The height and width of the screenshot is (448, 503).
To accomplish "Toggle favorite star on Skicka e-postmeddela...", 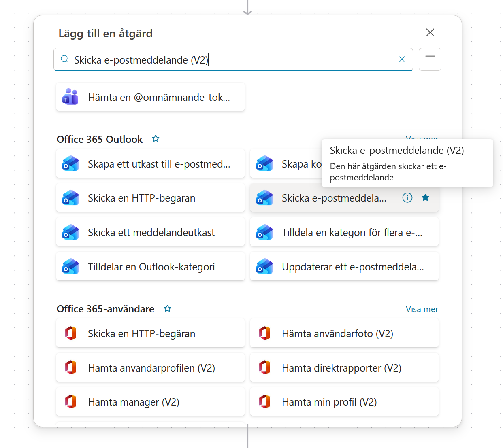I will pos(425,197).
